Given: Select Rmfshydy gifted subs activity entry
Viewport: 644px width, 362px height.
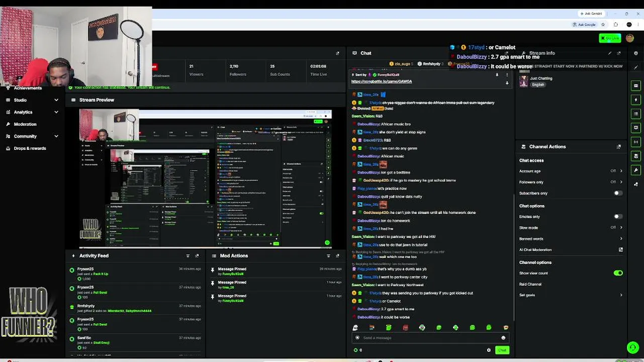Looking at the screenshot, I should (x=136, y=308).
